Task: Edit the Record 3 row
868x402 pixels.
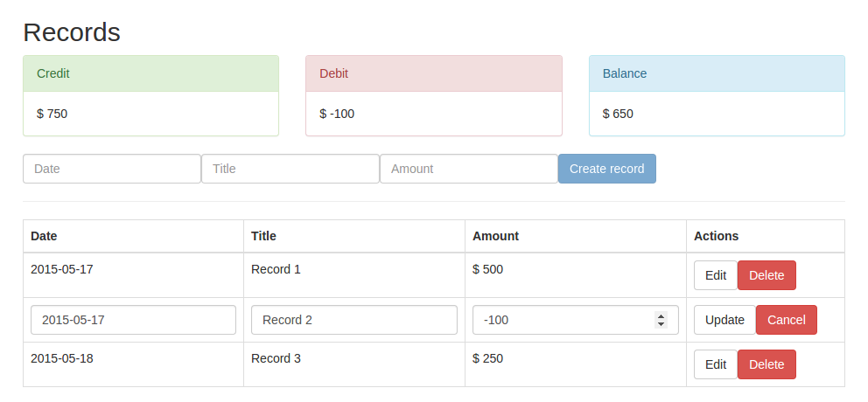Action: pos(716,364)
